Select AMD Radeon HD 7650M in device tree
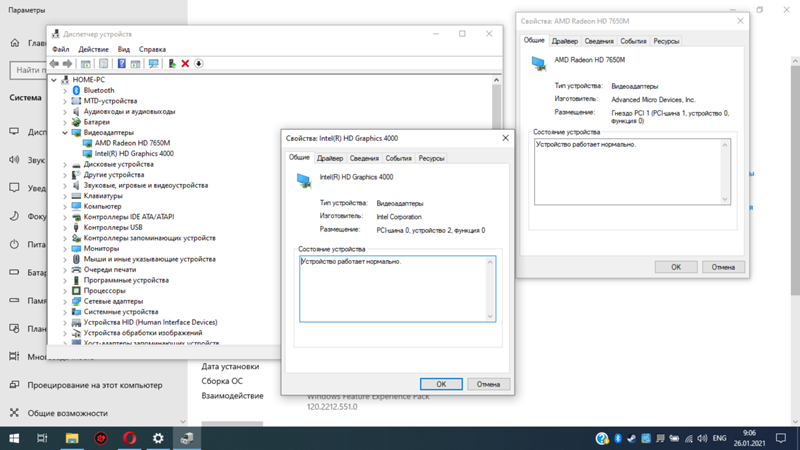Image resolution: width=800 pixels, height=450 pixels. 132,143
